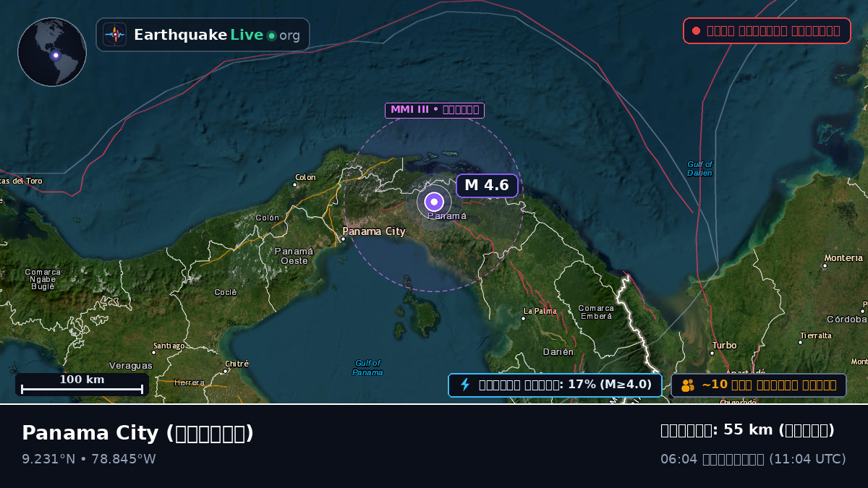Click the Gulf of Panama label

click(367, 367)
